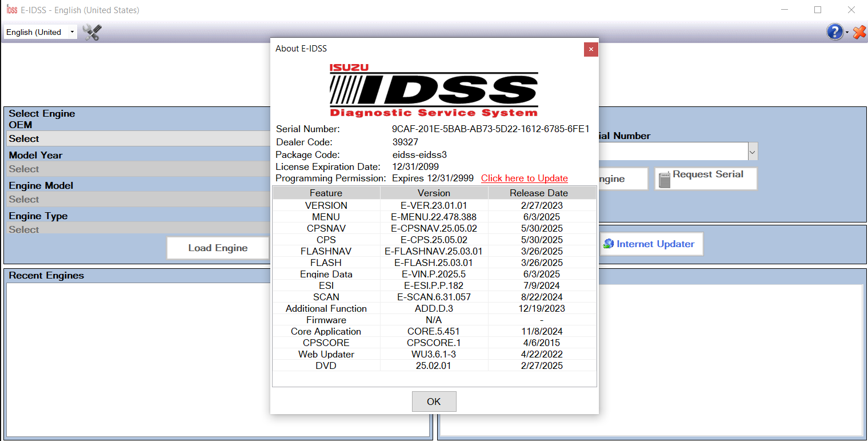Follow the Click here to Update link
This screenshot has width=868, height=441.
[525, 178]
